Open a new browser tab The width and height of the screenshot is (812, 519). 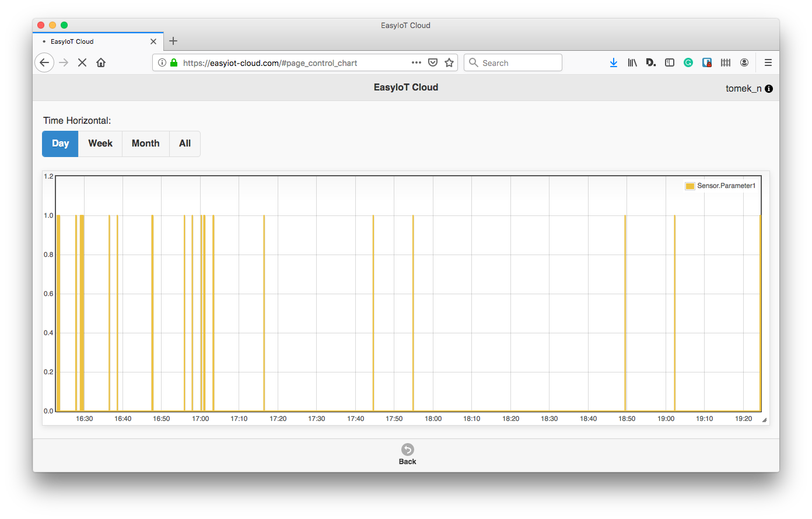[x=173, y=41]
